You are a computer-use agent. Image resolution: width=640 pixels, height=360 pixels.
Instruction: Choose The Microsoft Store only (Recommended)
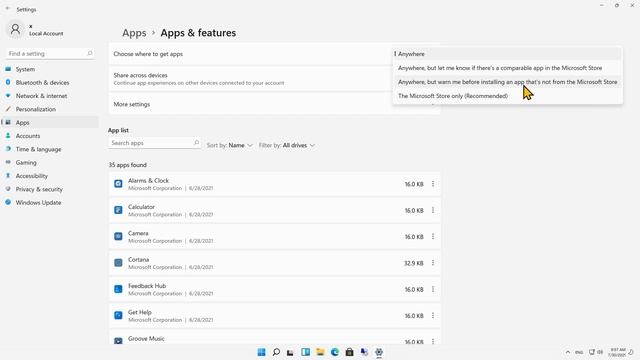(x=508, y=96)
